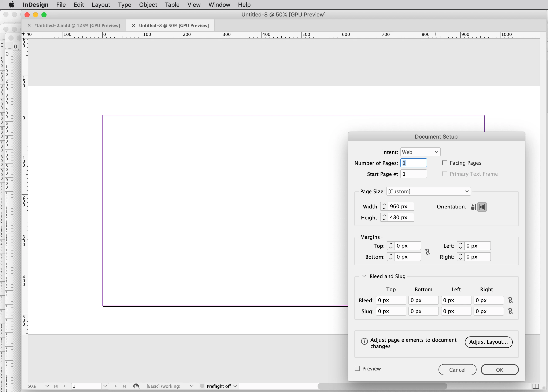Enable the Facing Pages checkbox

tap(445, 163)
